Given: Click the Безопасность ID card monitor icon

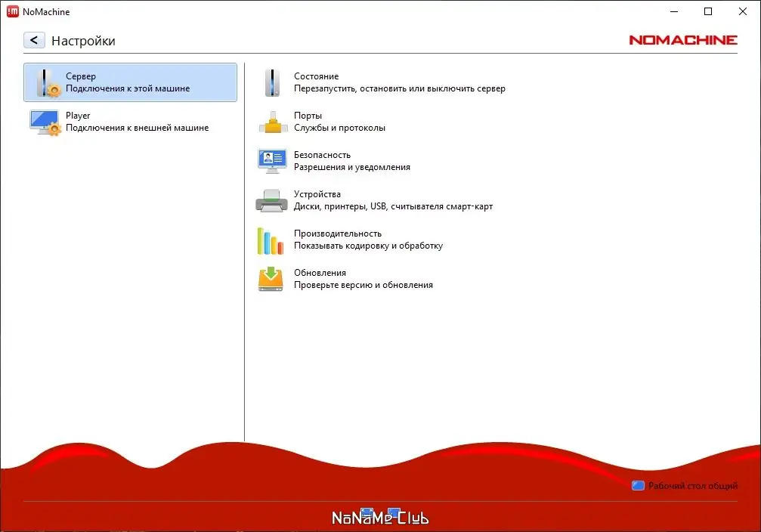Looking at the screenshot, I should [272, 161].
